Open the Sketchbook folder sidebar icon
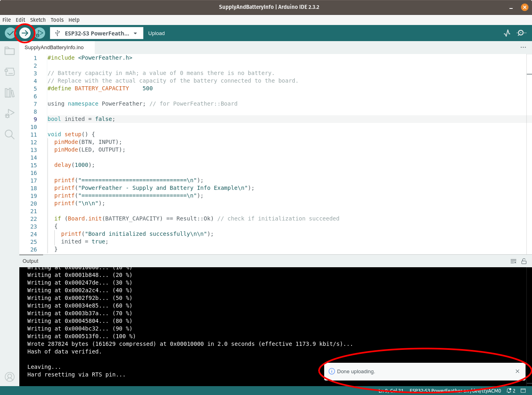 click(10, 50)
